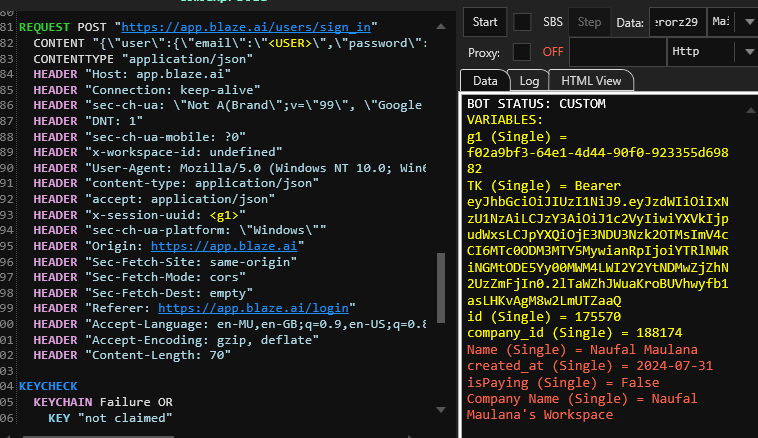Open the sign_in URL link

click(x=246, y=27)
